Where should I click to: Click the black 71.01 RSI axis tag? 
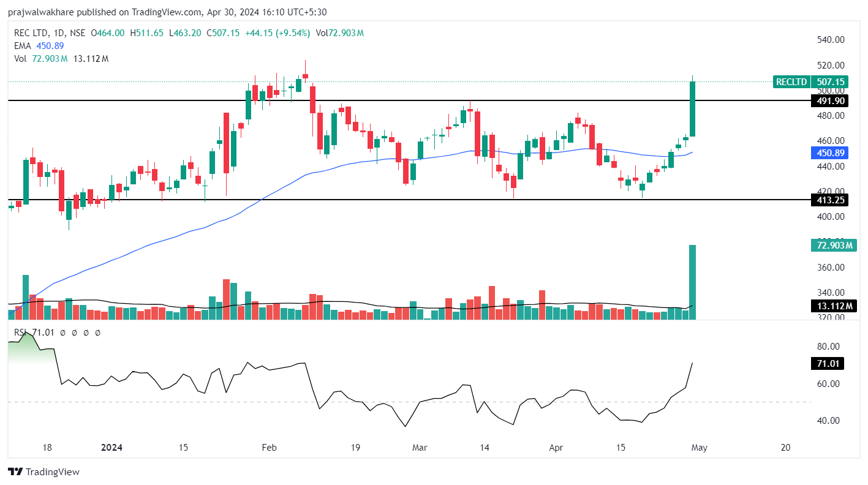click(x=827, y=364)
